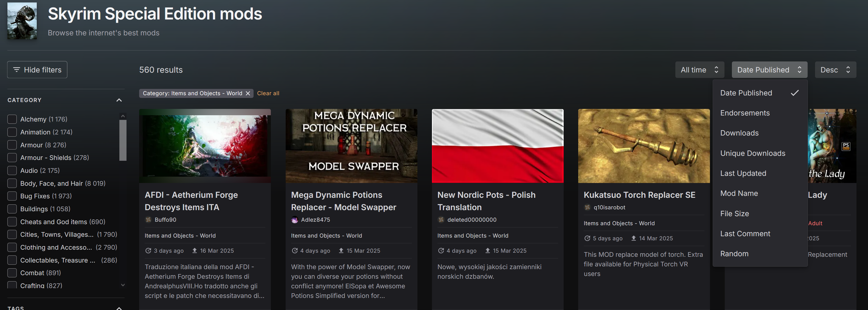Image resolution: width=868 pixels, height=310 pixels.
Task: Check the Alchemy category checkbox
Action: click(x=12, y=119)
